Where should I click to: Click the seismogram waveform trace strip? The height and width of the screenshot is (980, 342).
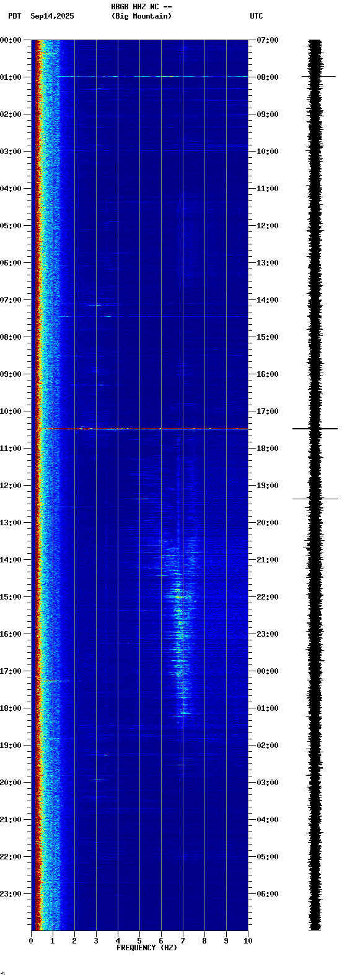(x=315, y=485)
